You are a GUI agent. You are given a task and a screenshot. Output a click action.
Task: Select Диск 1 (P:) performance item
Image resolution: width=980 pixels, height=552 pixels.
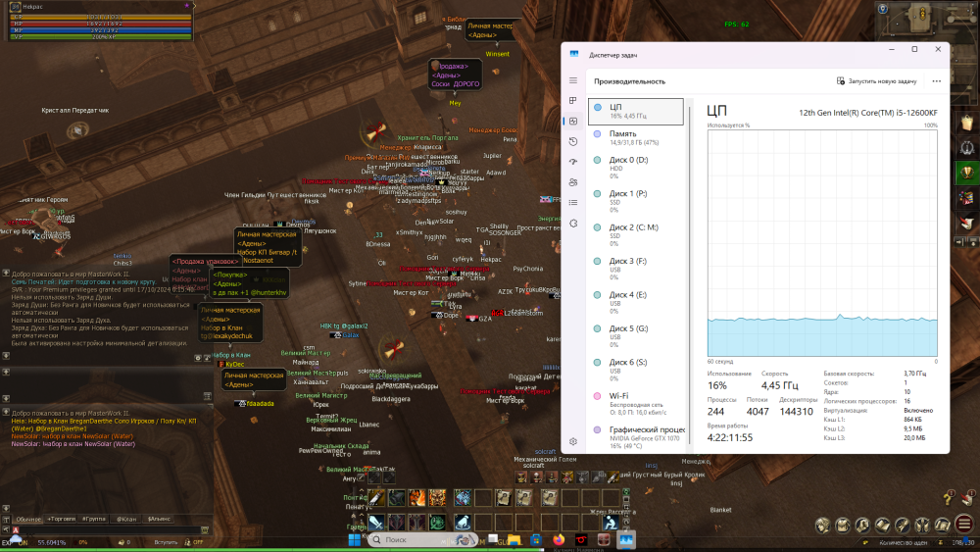point(636,201)
